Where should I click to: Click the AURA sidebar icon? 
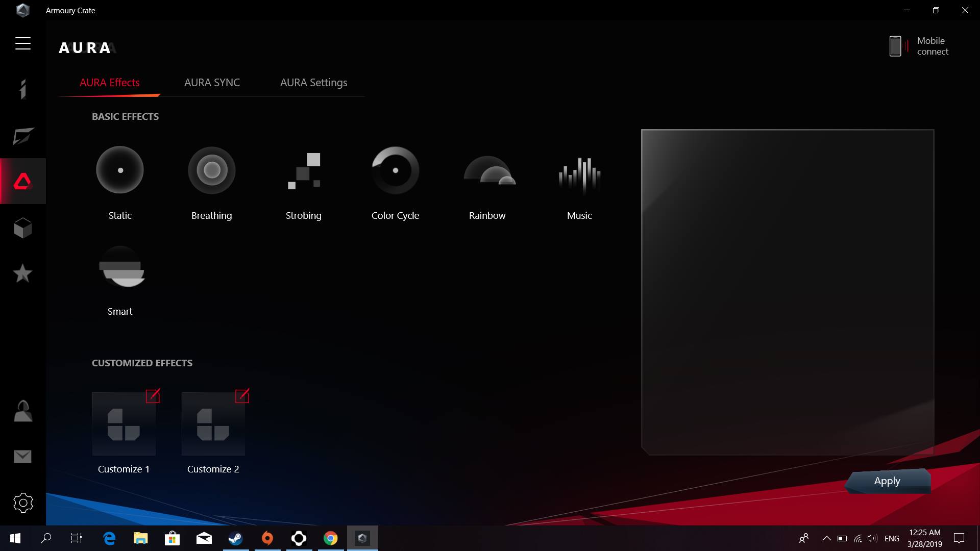pyautogui.click(x=22, y=181)
